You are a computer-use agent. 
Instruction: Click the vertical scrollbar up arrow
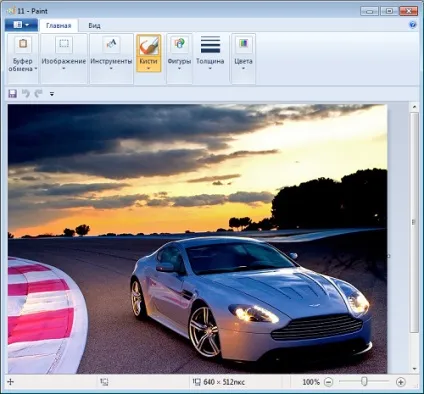tap(414, 107)
